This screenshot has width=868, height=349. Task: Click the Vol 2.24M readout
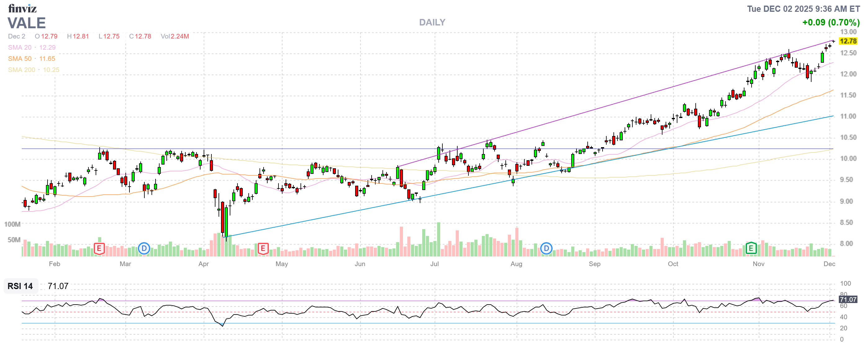pyautogui.click(x=174, y=36)
